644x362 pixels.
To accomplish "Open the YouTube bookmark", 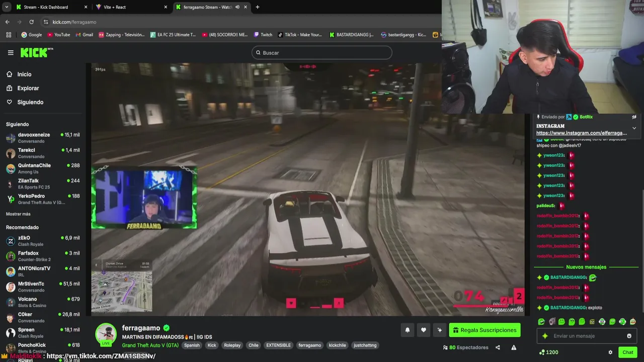I will (x=58, y=35).
